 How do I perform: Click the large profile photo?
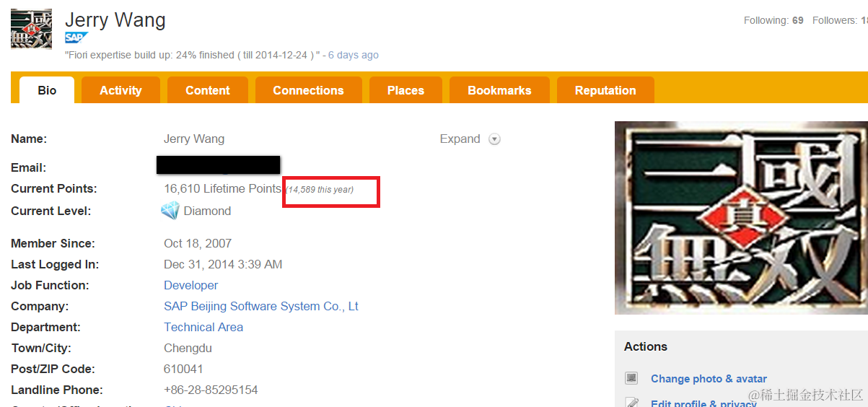click(741, 217)
